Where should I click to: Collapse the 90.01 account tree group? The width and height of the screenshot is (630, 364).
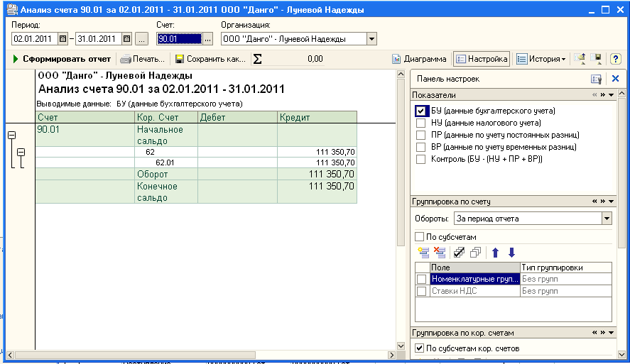(x=11, y=136)
